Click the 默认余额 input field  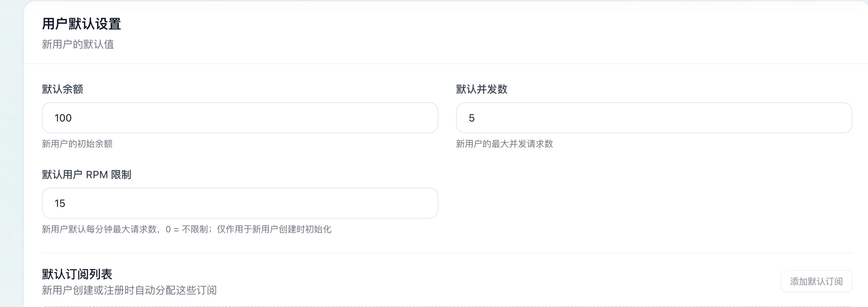pos(240,118)
